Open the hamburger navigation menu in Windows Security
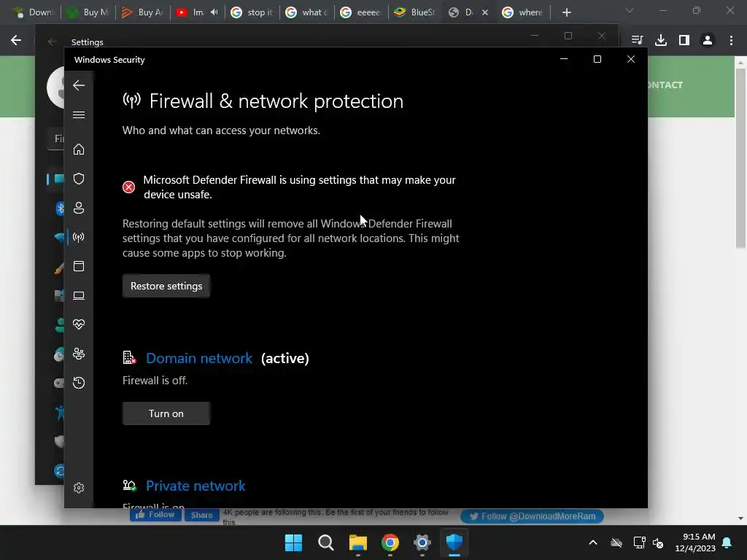The width and height of the screenshot is (747, 560). [x=79, y=114]
